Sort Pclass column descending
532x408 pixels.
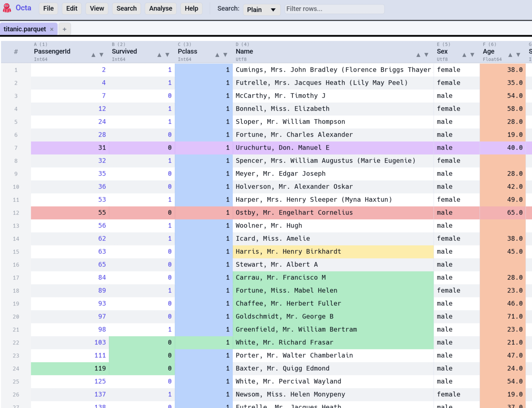click(225, 55)
